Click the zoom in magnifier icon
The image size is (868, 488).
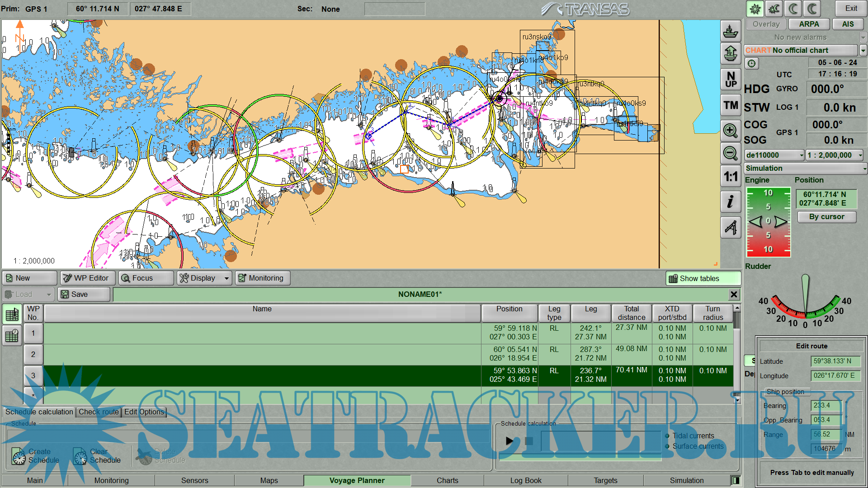[x=730, y=131]
